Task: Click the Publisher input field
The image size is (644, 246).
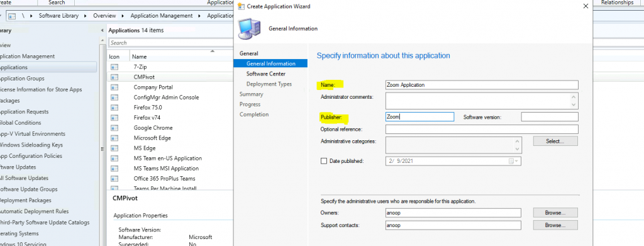Action: click(x=419, y=116)
